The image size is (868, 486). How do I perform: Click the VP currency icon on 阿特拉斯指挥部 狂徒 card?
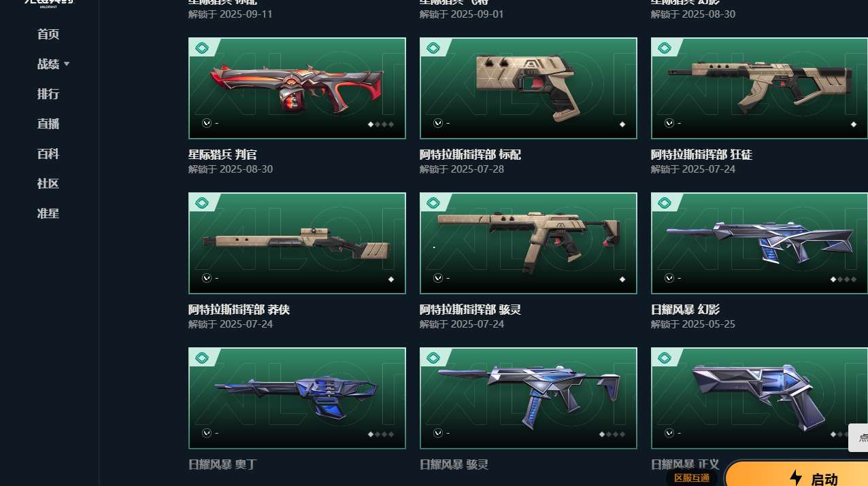(x=669, y=123)
